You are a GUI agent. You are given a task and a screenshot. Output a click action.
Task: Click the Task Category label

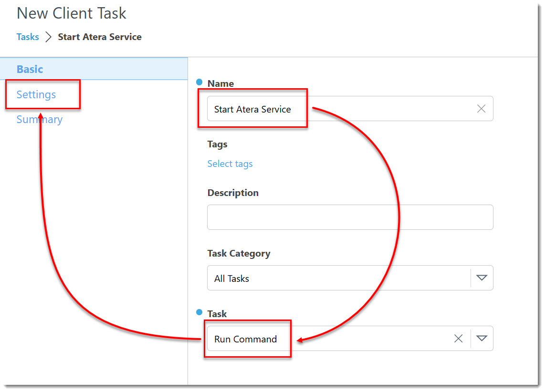(x=239, y=253)
